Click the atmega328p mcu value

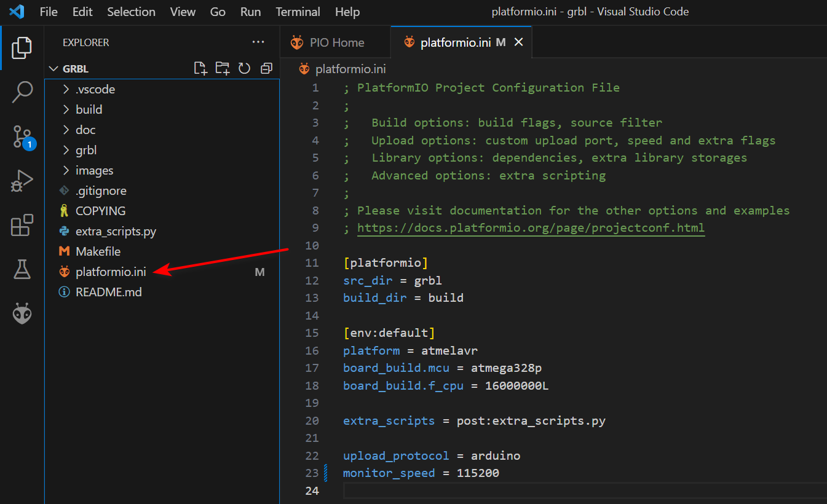click(506, 368)
